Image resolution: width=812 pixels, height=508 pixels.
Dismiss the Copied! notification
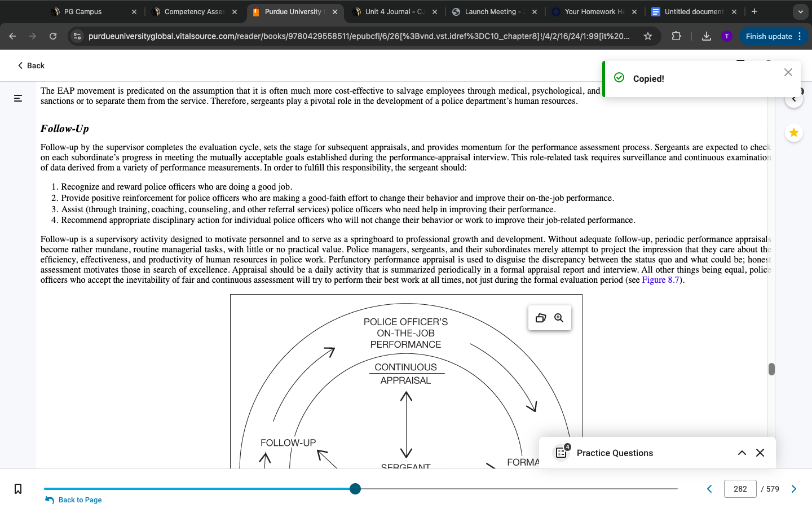pos(788,72)
